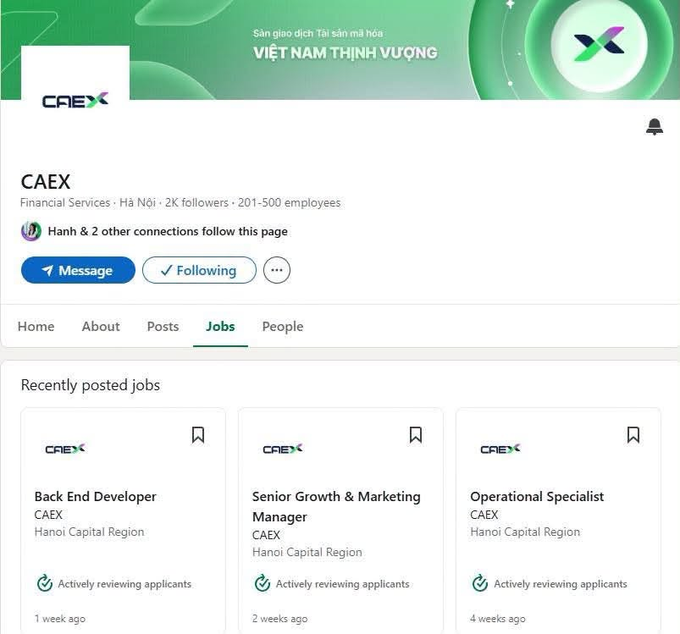The width and height of the screenshot is (680, 634).
Task: Click '4 weeks ago' on Operational Specialist card
Action: click(x=498, y=619)
